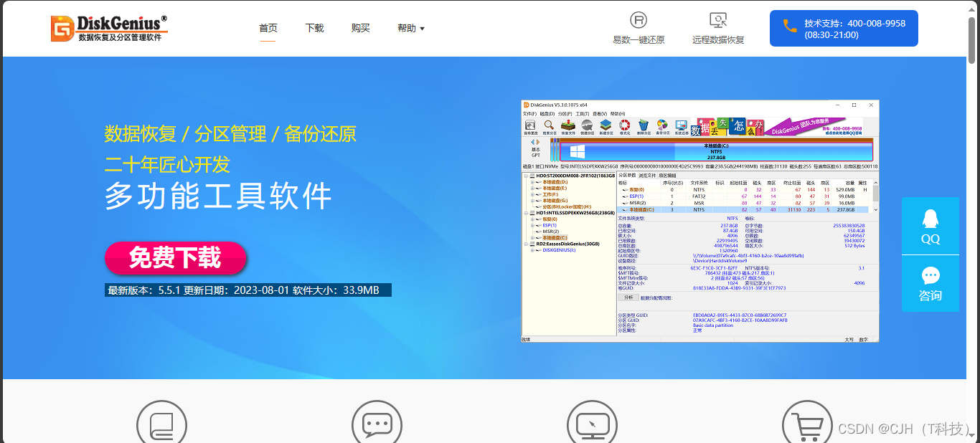Screen dimensions: 980x443
Task: Expand the 工作(F:) tree node
Action: pyautogui.click(x=532, y=194)
